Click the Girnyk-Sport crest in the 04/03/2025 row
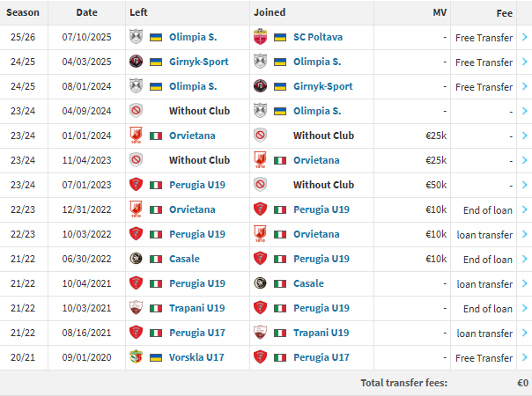Screen dimensions: 532x396 point(136,62)
